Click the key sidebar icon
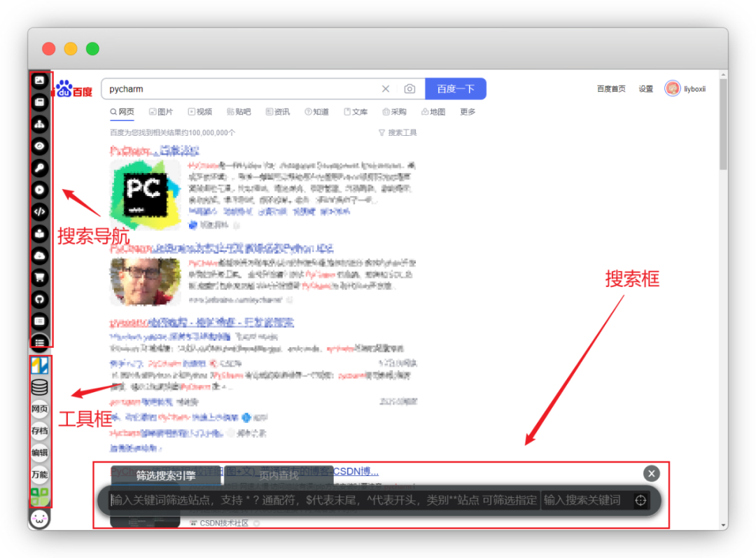Screen dimensions: 756x558 pyautogui.click(x=39, y=168)
